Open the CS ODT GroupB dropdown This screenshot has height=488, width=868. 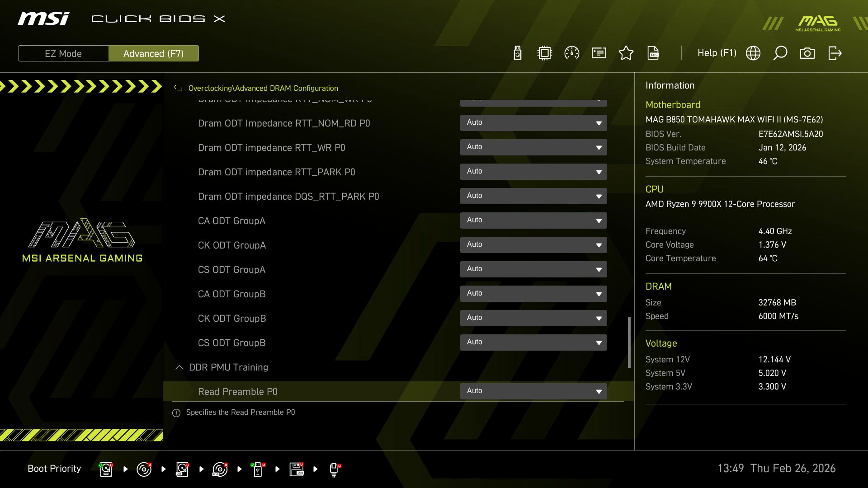coord(533,342)
